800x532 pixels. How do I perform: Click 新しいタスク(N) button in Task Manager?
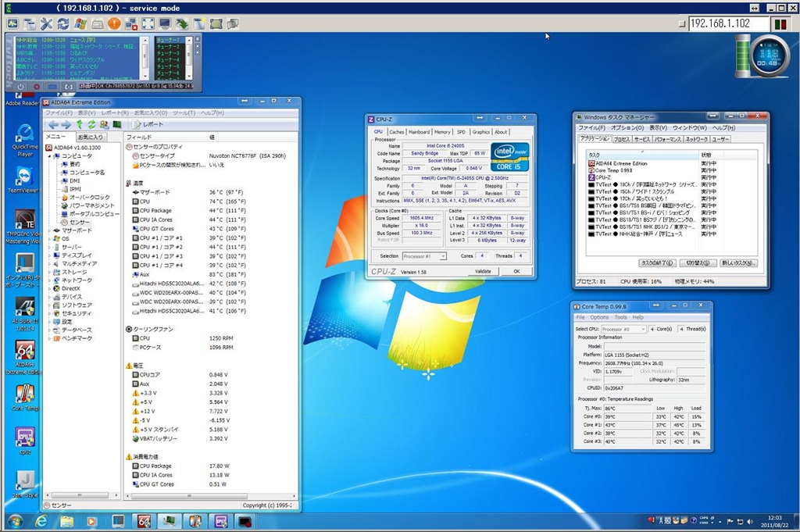(x=737, y=263)
